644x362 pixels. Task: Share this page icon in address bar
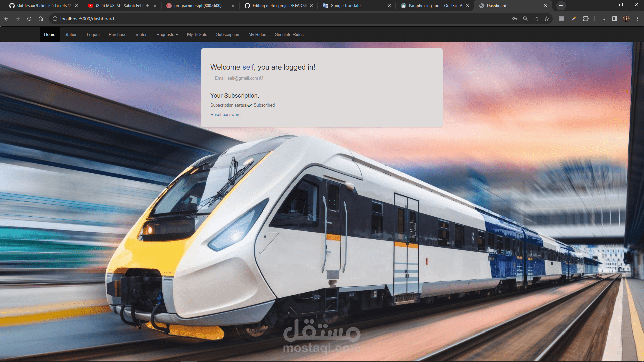536,19
